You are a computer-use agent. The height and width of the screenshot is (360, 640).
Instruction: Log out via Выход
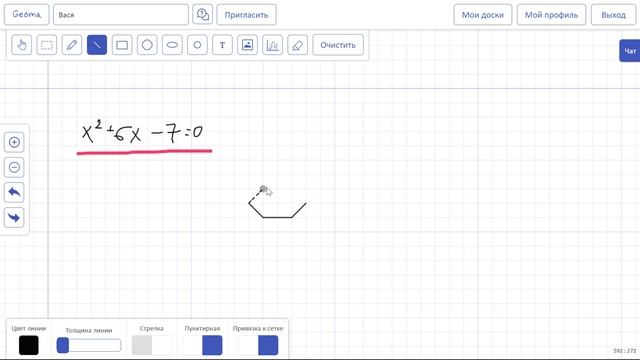[x=613, y=15]
